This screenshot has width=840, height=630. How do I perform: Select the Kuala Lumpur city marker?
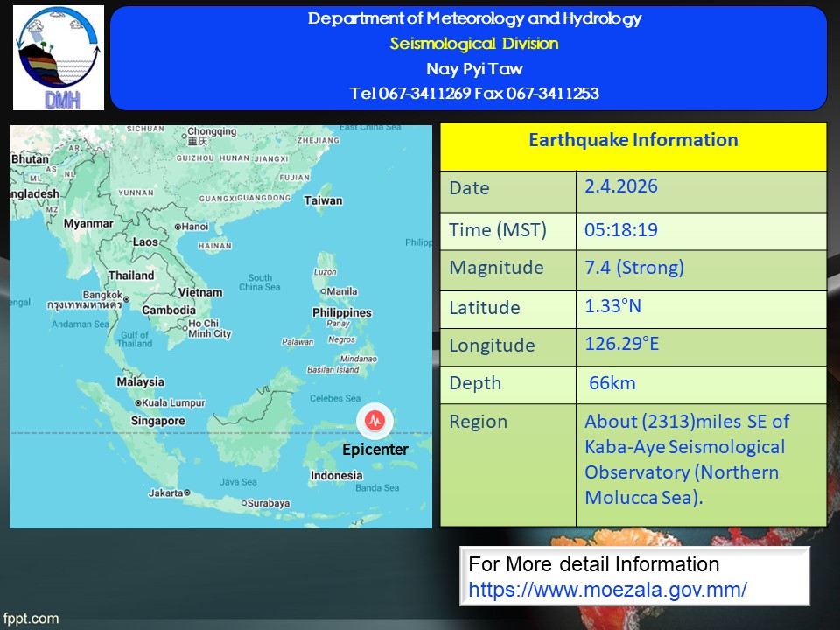tap(138, 402)
